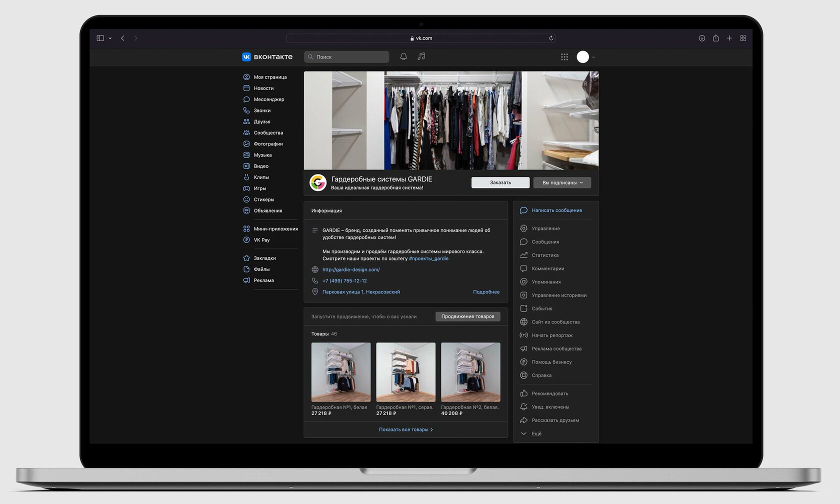Click the community cover wardrobe photo
This screenshot has height=504, width=840.
[451, 120]
